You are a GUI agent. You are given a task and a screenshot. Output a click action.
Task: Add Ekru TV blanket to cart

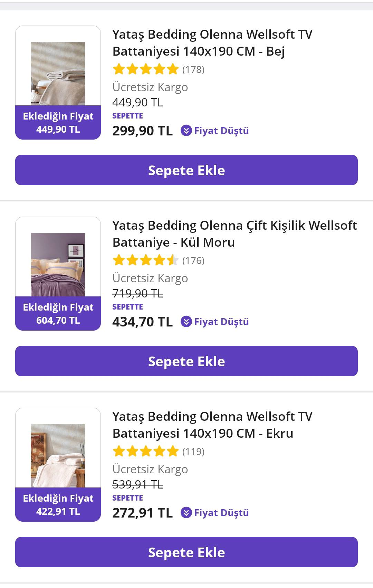point(186,552)
